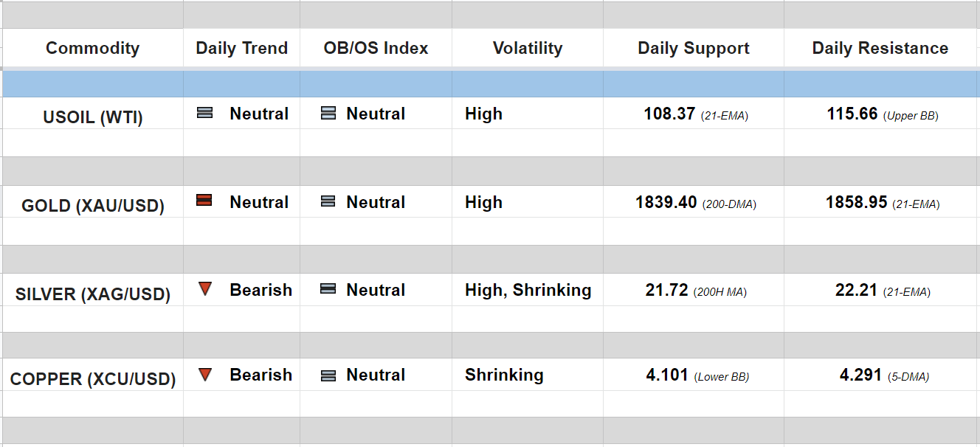Click COPPER bearish red triangle icon
The width and height of the screenshot is (980, 447).
pyautogui.click(x=205, y=375)
